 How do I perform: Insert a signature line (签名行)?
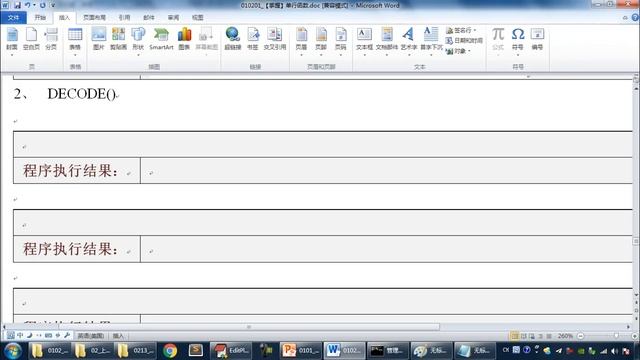[x=461, y=30]
